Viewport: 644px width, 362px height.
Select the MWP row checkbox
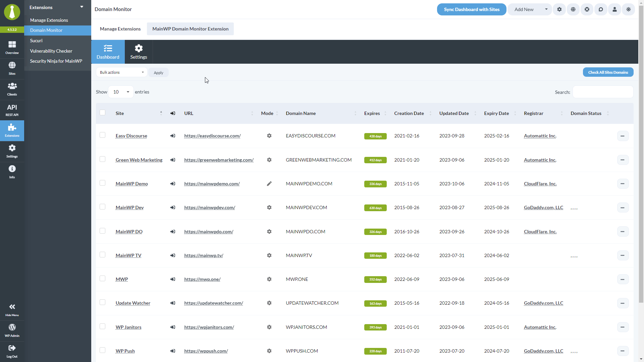coord(103,279)
